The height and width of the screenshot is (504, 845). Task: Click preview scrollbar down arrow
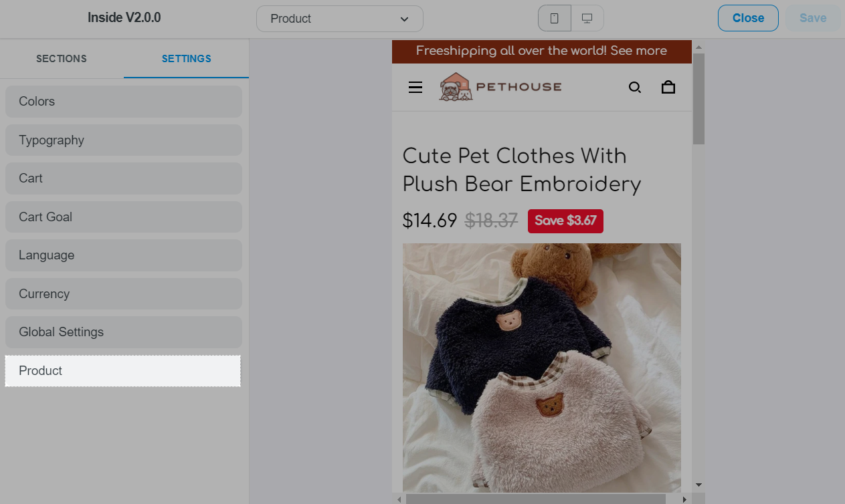(698, 485)
